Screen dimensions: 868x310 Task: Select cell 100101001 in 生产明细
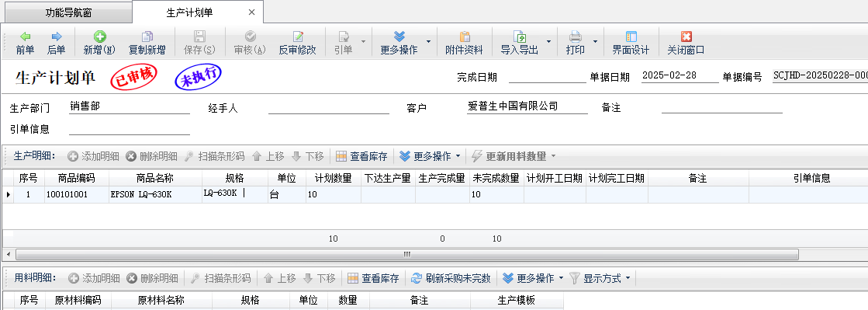pyautogui.click(x=77, y=195)
